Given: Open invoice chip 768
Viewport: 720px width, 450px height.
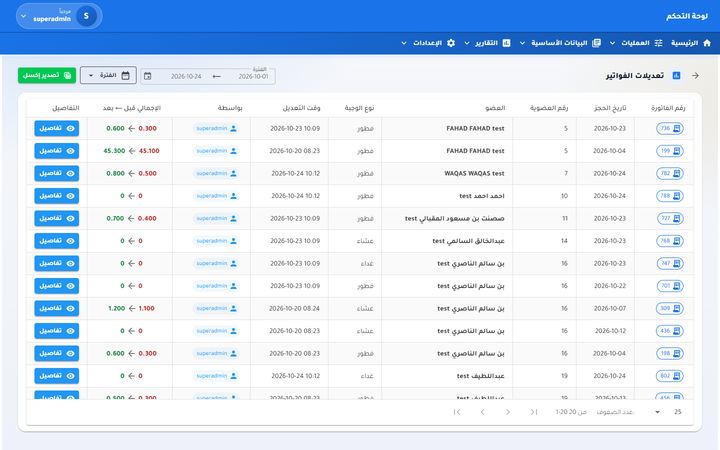Looking at the screenshot, I should tap(669, 241).
